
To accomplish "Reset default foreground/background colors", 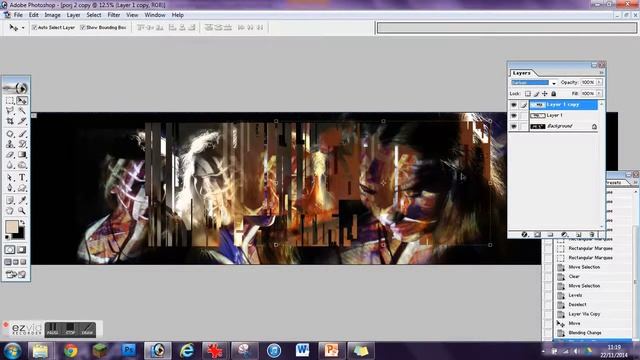I will pos(7,237).
